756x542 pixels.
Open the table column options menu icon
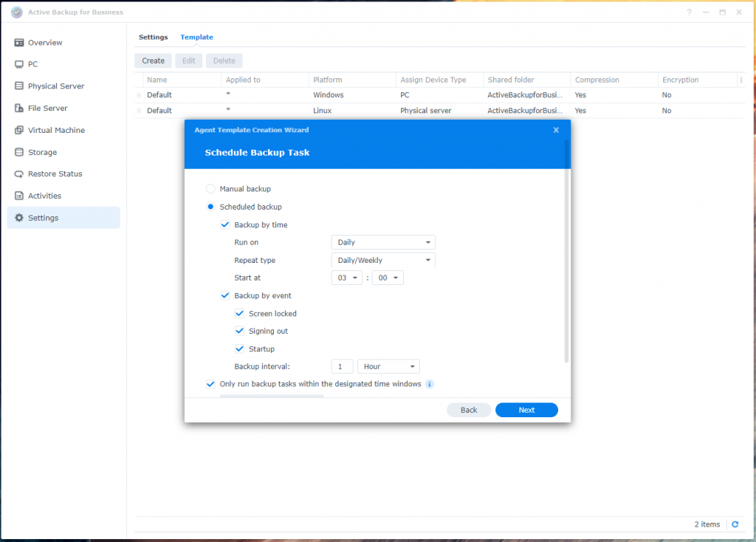pyautogui.click(x=741, y=80)
